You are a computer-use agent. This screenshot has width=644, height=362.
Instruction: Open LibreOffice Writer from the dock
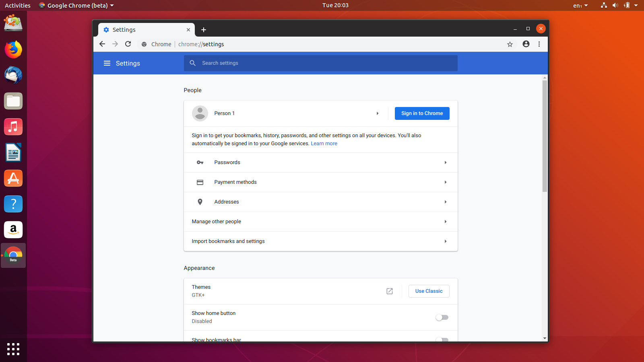(13, 152)
